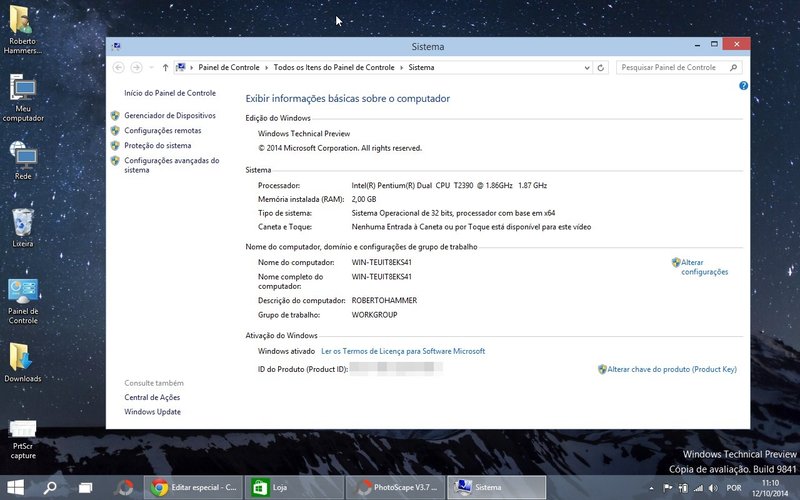
Task: Open the Action Center flag tray icon
Action: pyautogui.click(x=667, y=488)
